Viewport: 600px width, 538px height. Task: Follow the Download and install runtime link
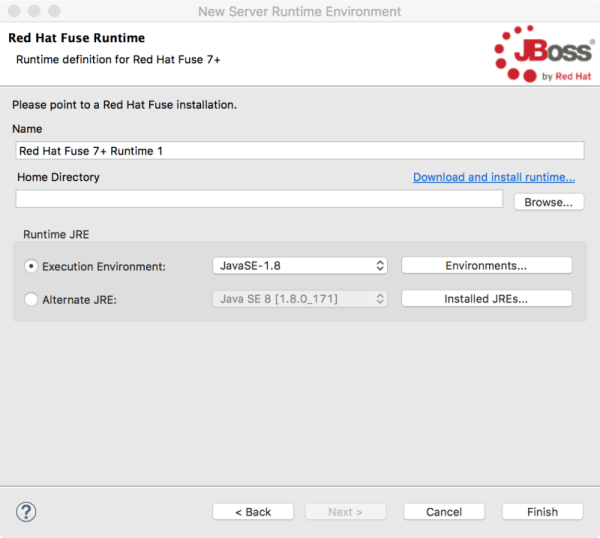tap(493, 177)
